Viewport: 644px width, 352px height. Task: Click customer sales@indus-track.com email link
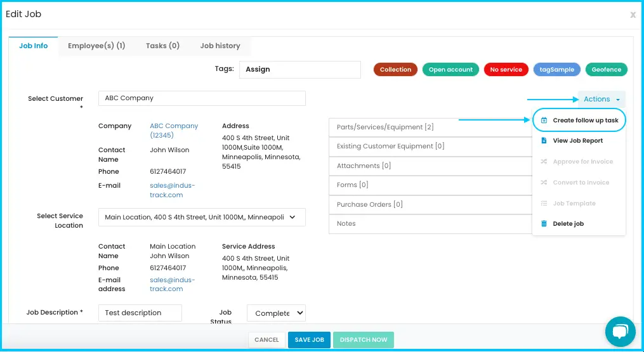coord(172,190)
